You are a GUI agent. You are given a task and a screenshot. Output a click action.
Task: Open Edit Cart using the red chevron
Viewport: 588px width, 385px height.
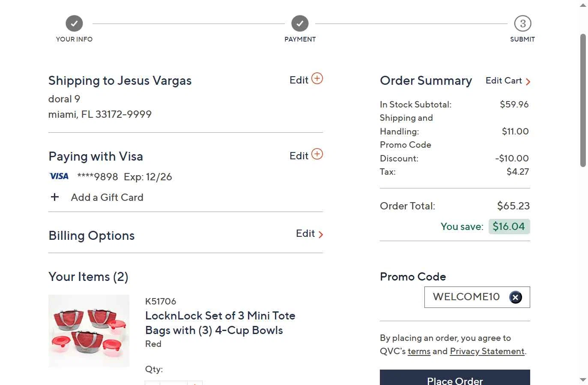coord(528,82)
